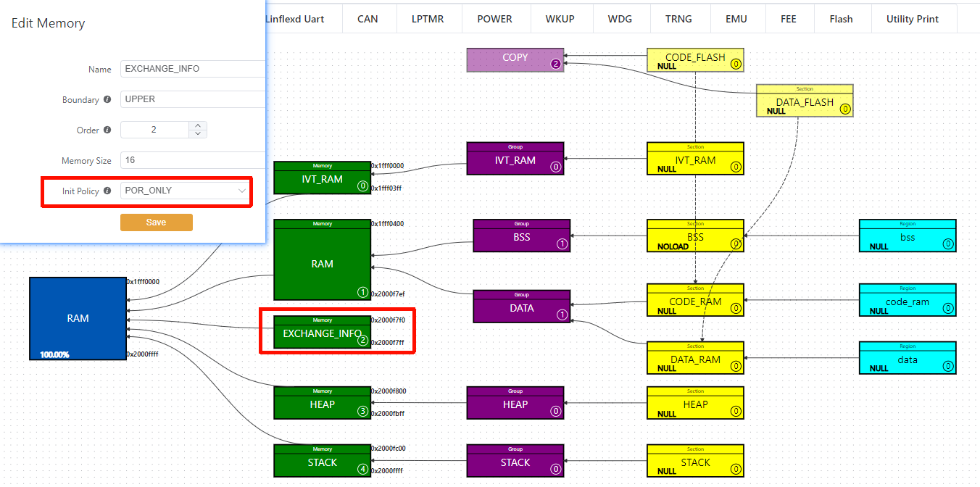Click the badge on the STACK memory node
Viewport: 980px width, 487px height.
coord(362,469)
